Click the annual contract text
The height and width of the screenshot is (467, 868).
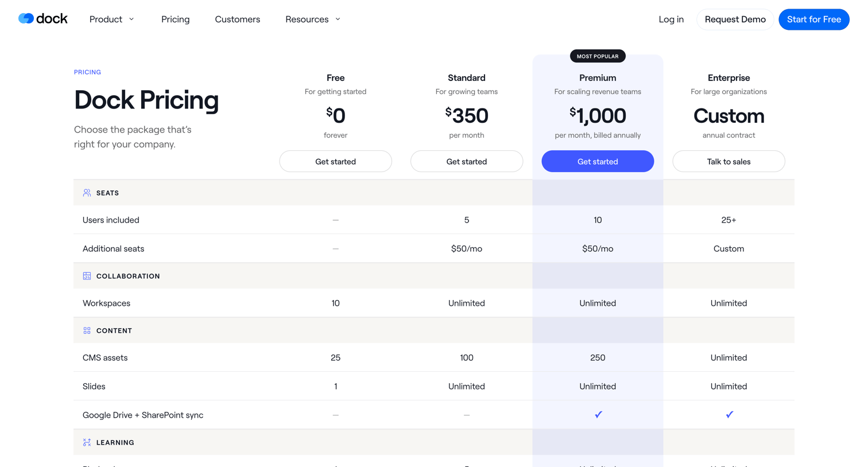tap(728, 135)
